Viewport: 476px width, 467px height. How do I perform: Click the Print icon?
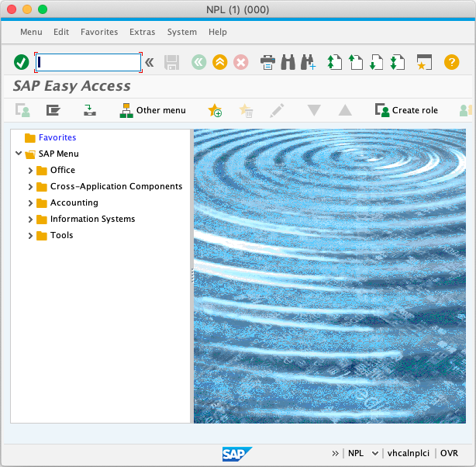(x=267, y=62)
